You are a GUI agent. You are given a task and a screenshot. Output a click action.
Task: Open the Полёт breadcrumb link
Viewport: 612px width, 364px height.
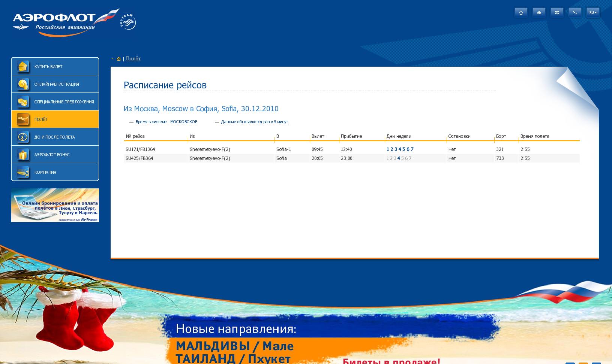coord(133,58)
